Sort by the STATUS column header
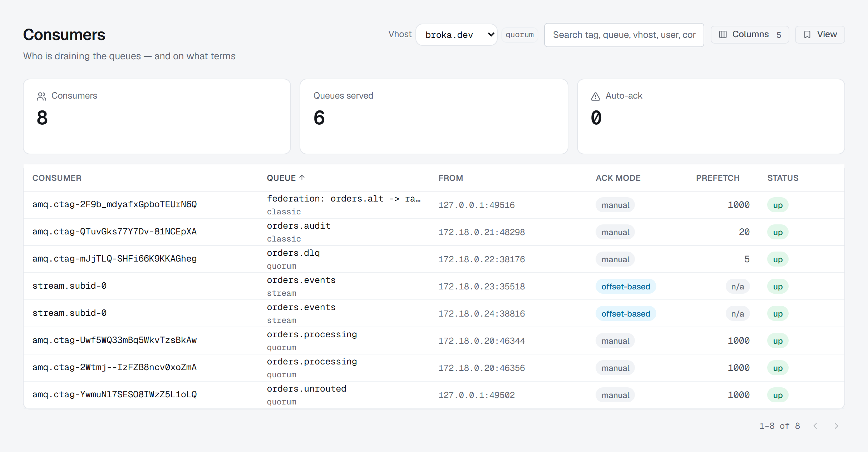The image size is (868, 452). coord(783,178)
